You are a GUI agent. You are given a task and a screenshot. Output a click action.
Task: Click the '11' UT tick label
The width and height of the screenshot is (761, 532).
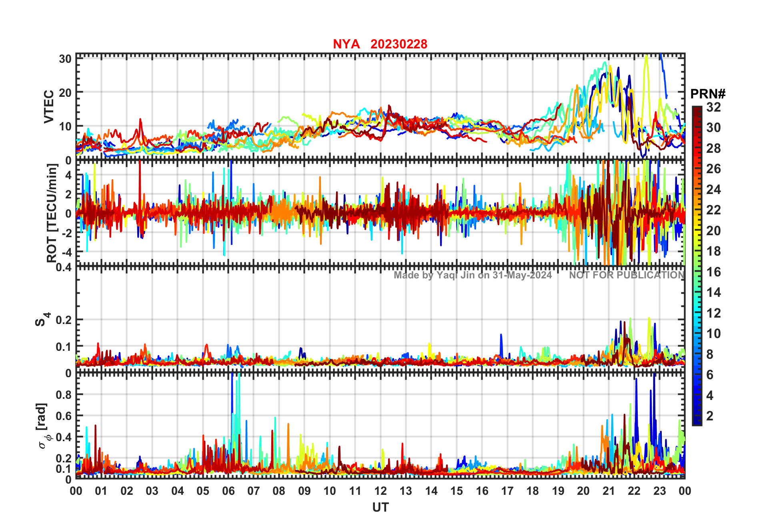(355, 491)
